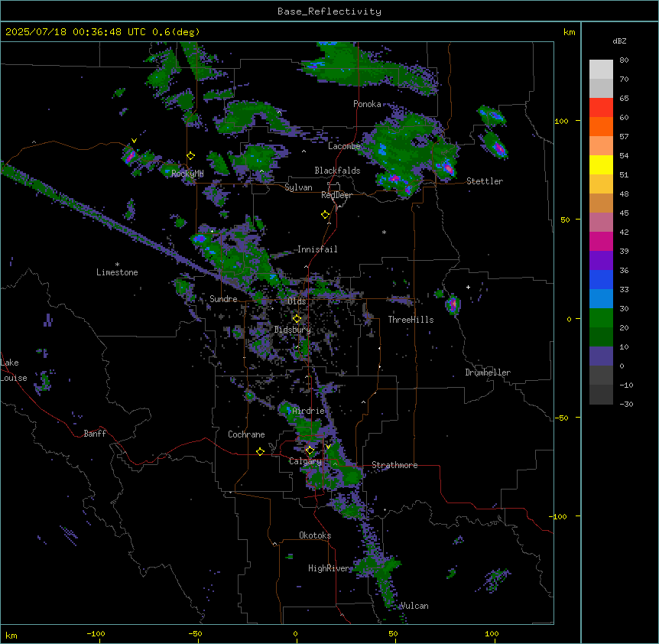Click the Lacombe city label

pos(344,146)
